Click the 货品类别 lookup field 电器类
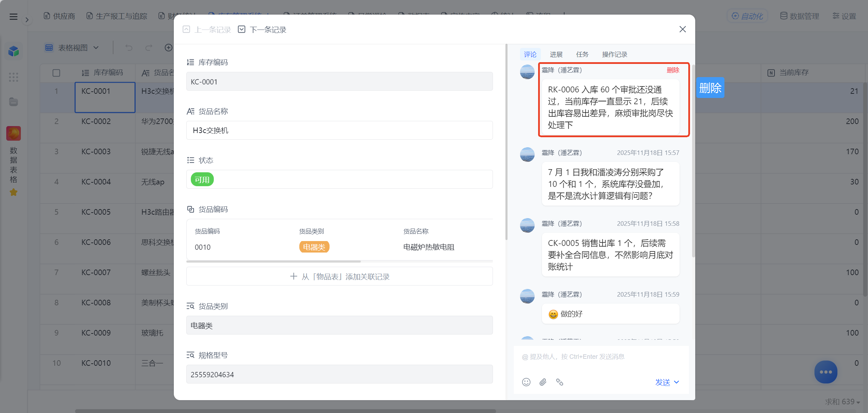 [x=339, y=325]
